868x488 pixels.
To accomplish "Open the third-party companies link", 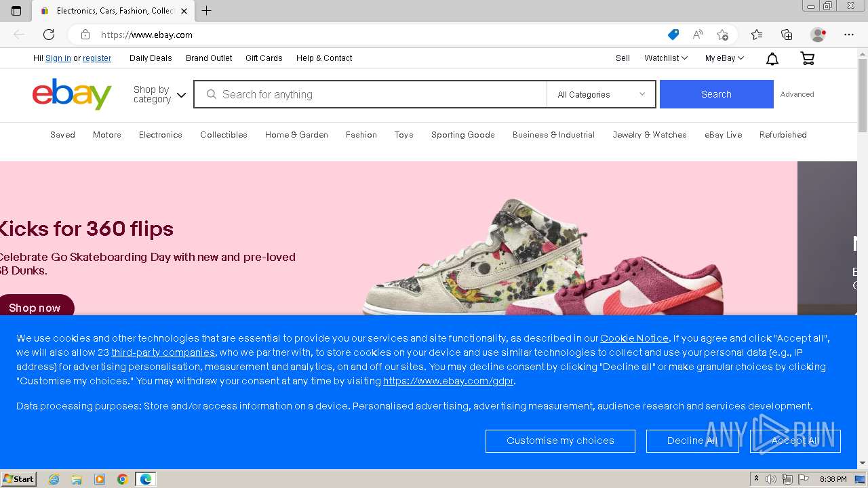I will (163, 352).
